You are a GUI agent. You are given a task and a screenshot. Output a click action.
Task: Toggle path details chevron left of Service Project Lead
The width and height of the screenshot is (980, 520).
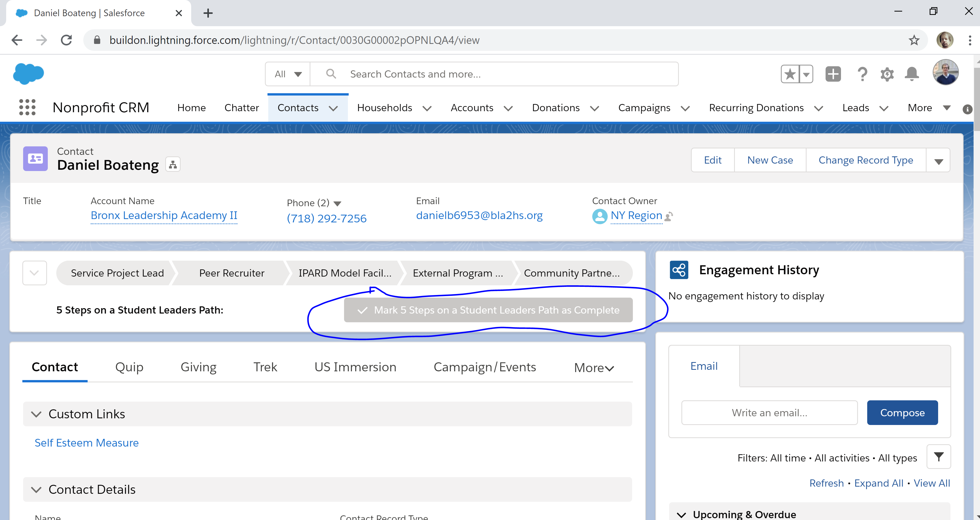tap(34, 273)
